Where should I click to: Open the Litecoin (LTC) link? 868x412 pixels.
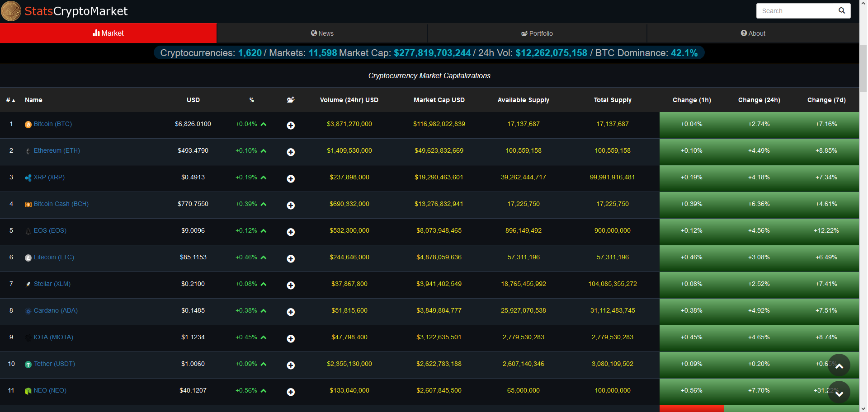point(54,257)
